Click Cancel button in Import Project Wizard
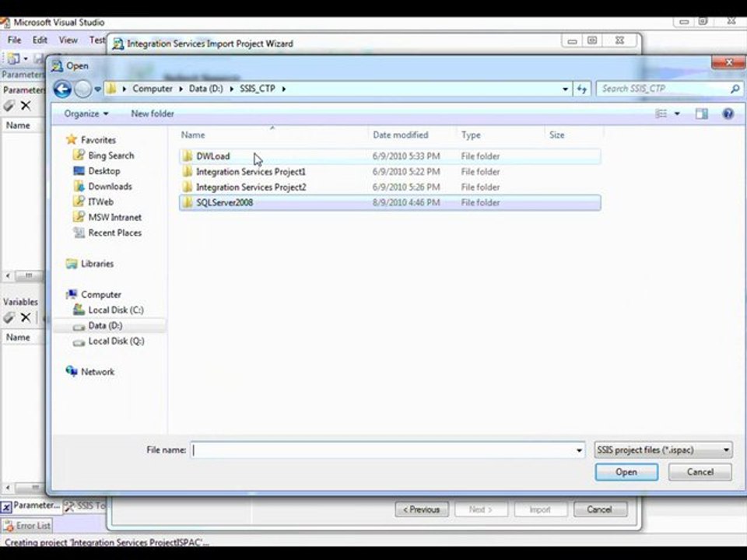Viewport: 747px width, 560px height. coord(600,509)
